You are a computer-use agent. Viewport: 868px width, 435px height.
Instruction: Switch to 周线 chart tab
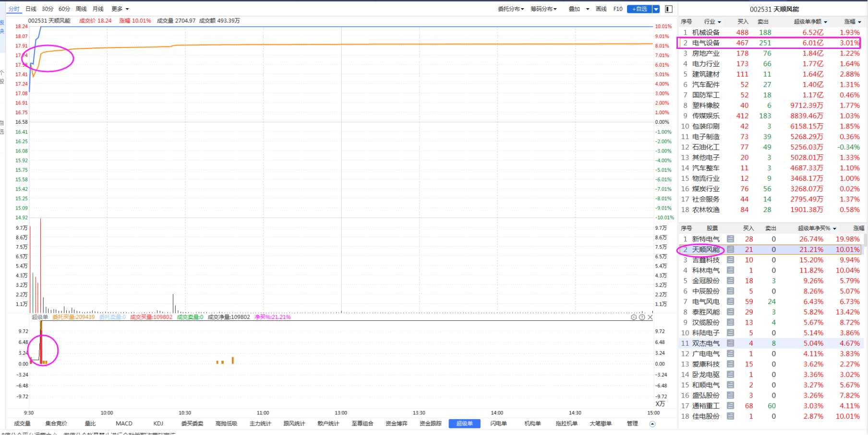coord(81,9)
